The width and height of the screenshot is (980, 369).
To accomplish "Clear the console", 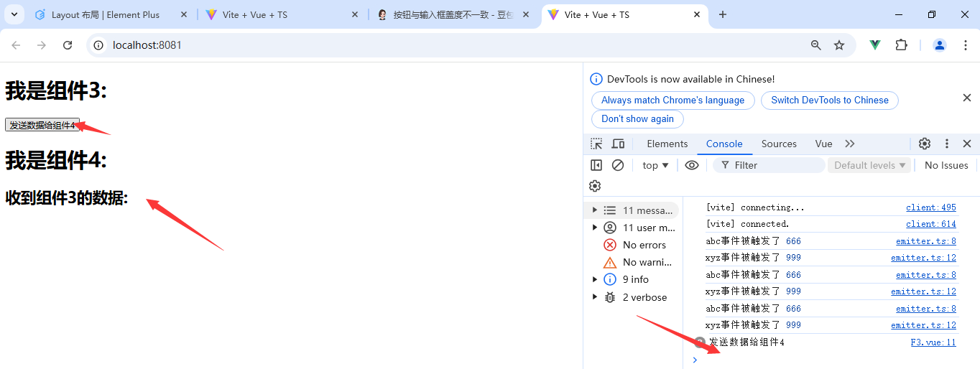I will (618, 165).
